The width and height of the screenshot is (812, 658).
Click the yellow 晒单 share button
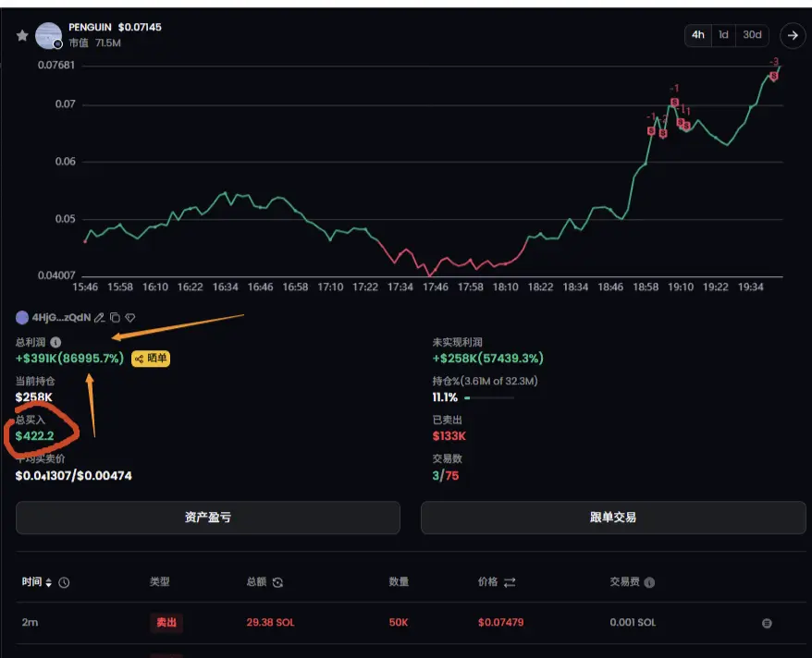[x=151, y=358]
